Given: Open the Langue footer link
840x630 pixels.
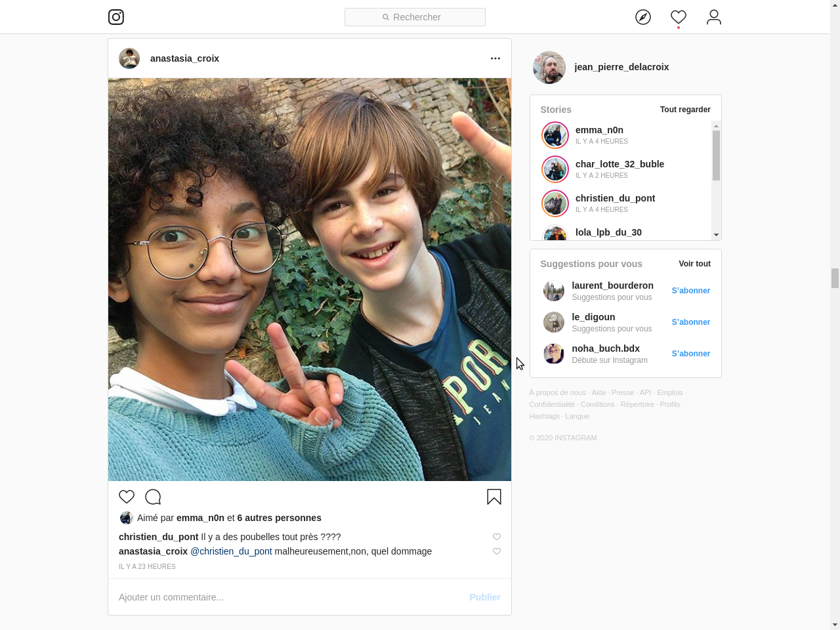Looking at the screenshot, I should point(577,416).
